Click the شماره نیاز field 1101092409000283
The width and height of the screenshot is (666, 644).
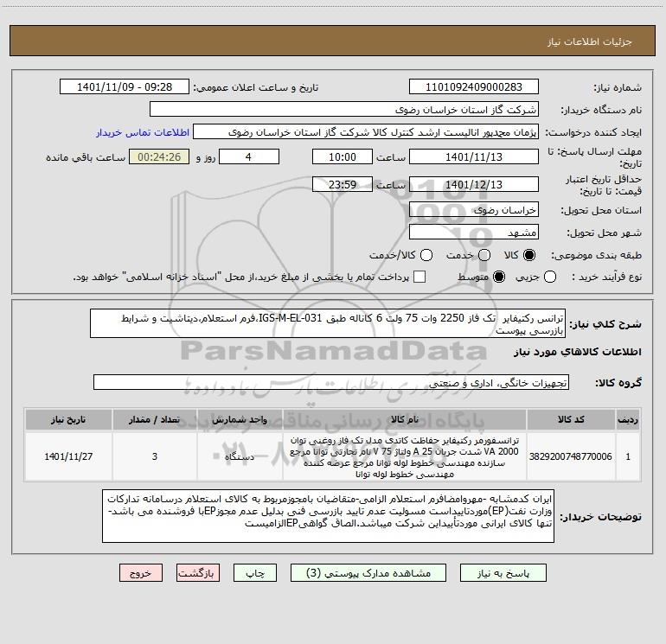click(x=474, y=86)
